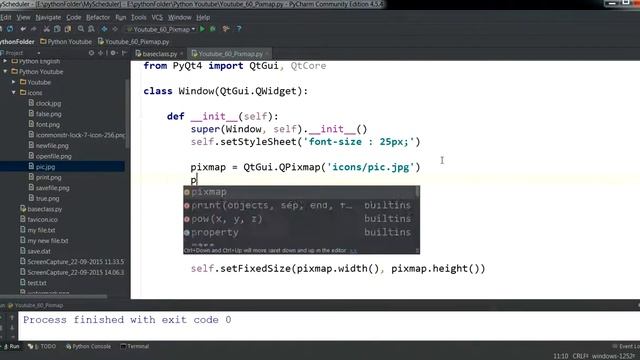Click the down arrow in Run panel
The height and width of the screenshot is (360, 640).
[x=12, y=328]
